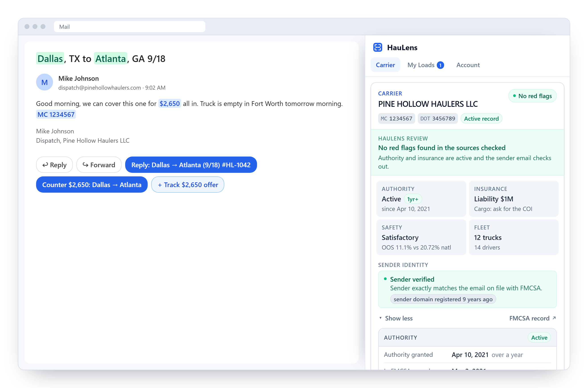Click the highlighted MC 1234567 in email
The width and height of the screenshot is (588, 388).
point(56,115)
